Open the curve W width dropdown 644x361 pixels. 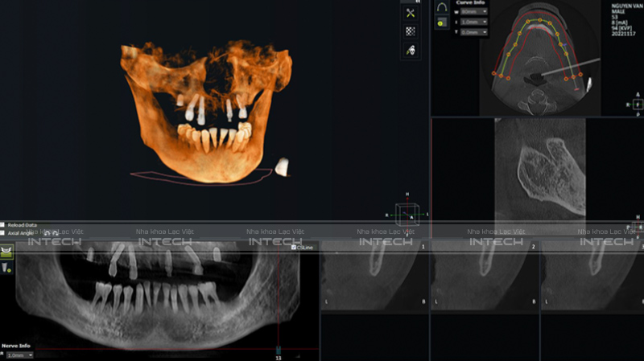[x=473, y=12]
